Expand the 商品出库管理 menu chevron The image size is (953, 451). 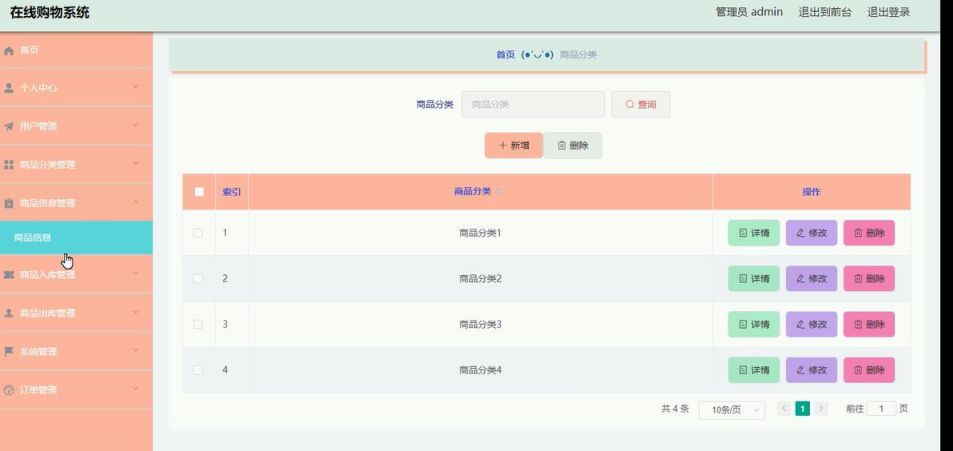(136, 313)
